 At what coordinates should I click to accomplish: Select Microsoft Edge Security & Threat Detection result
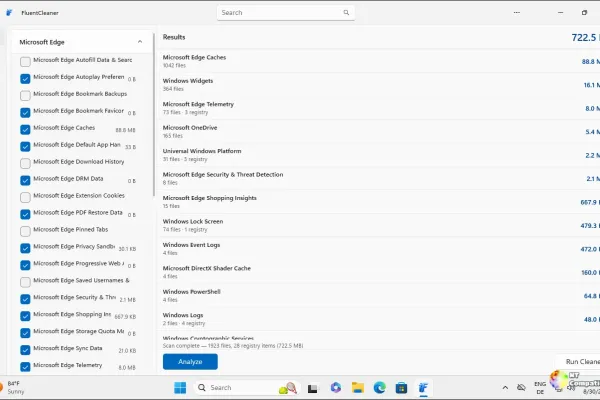pyautogui.click(x=381, y=178)
